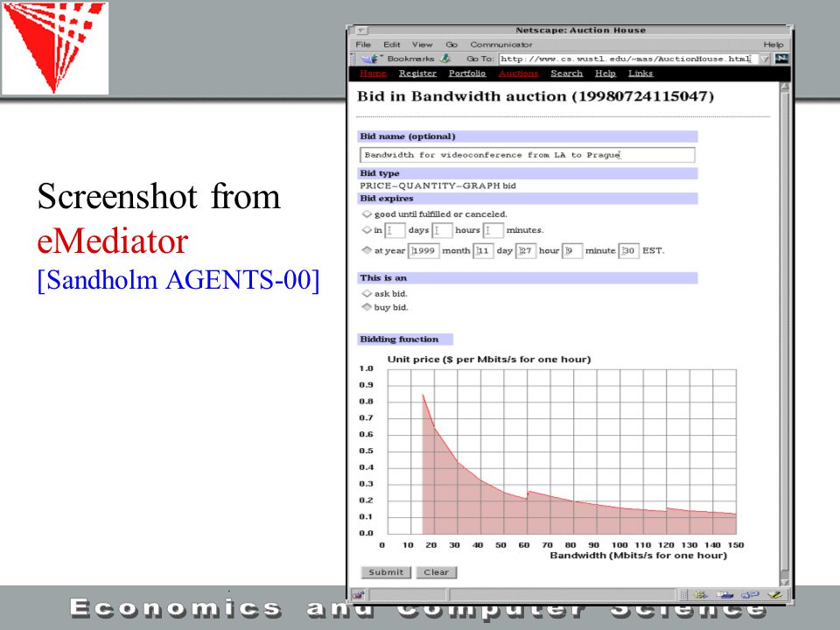Screen dimensions: 840x630
Task: Click the security lock icon in status bar
Action: (359, 595)
